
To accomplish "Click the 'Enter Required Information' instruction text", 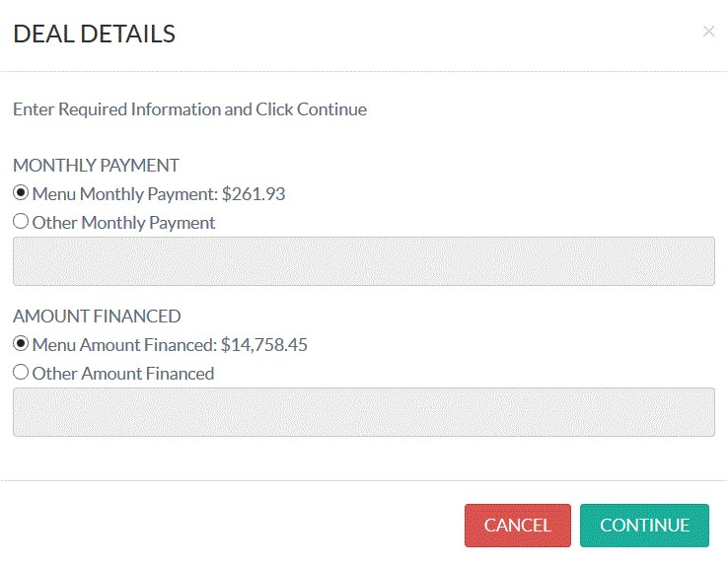I will pyautogui.click(x=190, y=109).
